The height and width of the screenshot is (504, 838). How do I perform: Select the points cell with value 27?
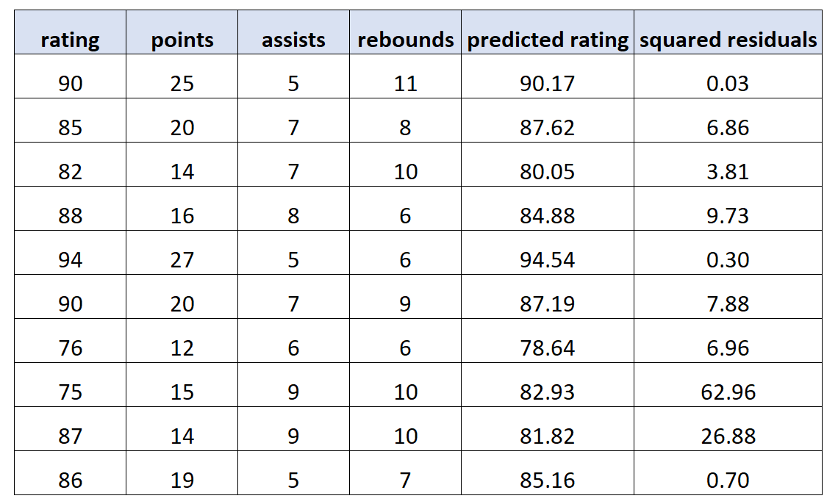pyautogui.click(x=182, y=260)
